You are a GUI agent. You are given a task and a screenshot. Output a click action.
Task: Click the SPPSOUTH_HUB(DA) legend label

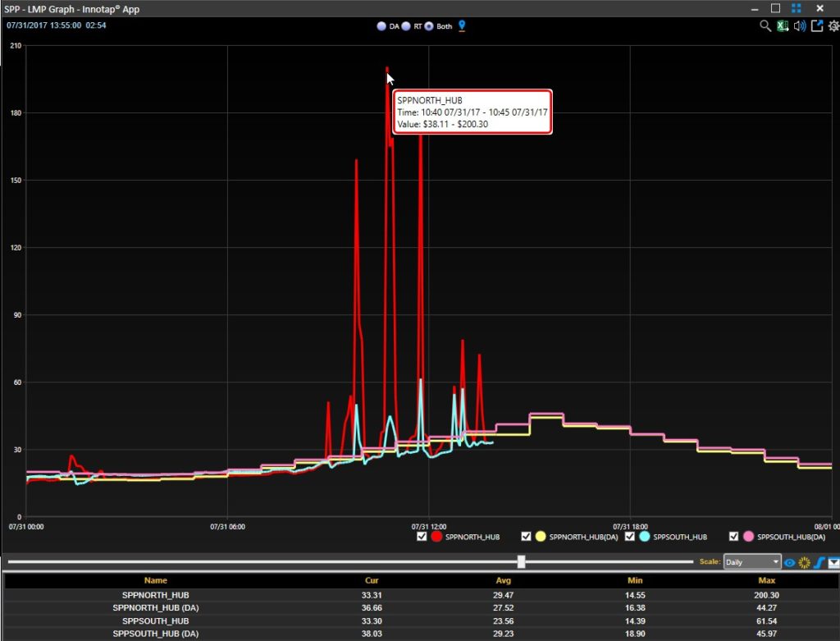click(792, 537)
